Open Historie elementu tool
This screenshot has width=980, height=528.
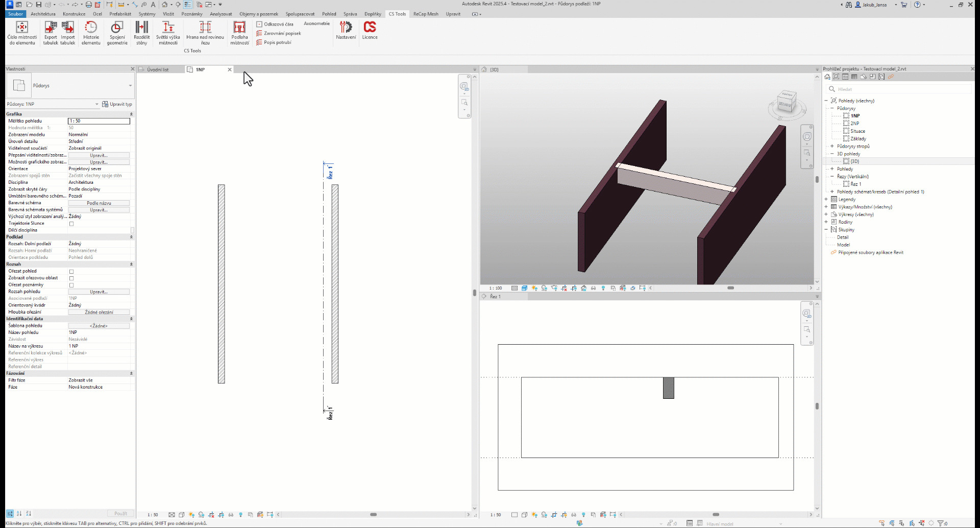(91, 33)
